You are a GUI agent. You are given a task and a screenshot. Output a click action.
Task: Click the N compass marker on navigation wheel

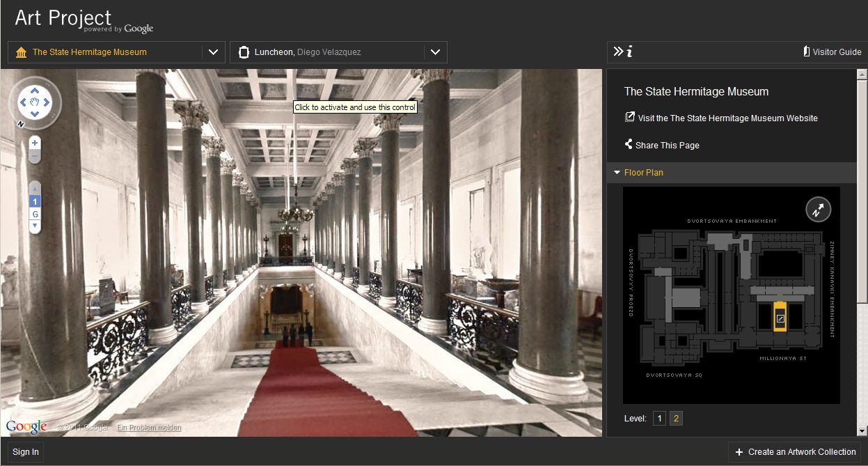click(x=22, y=124)
